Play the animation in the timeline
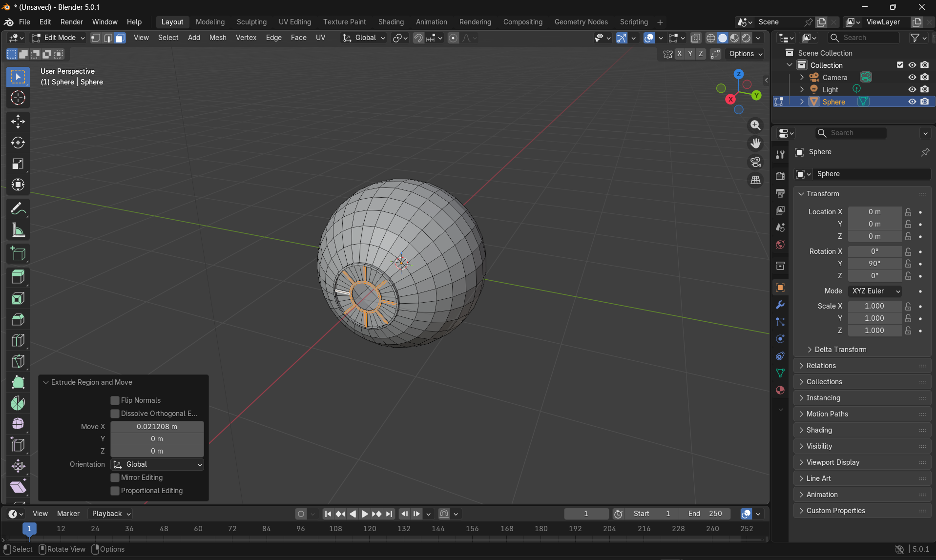The height and width of the screenshot is (560, 936). pyautogui.click(x=364, y=514)
